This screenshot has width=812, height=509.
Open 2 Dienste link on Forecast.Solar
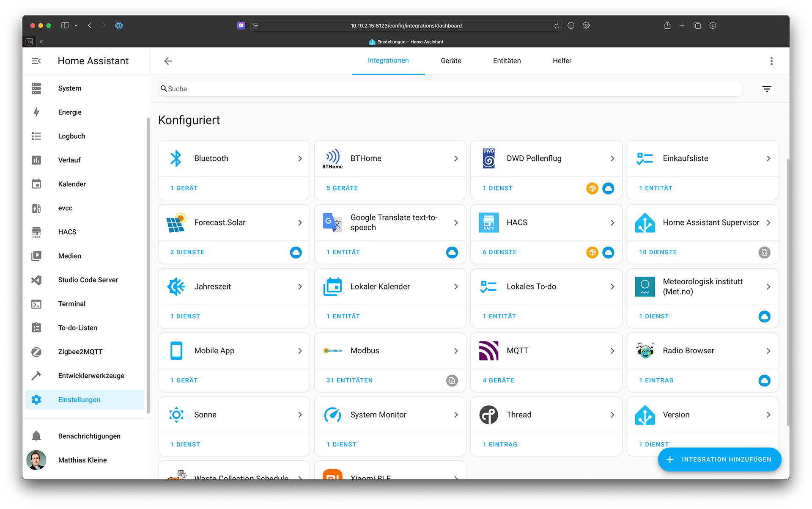[187, 253]
